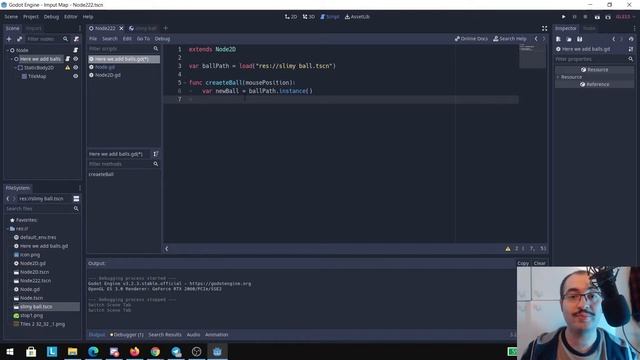This screenshot has height=360, width=640.
Task: Switch to 2D workspace
Action: [x=291, y=17]
